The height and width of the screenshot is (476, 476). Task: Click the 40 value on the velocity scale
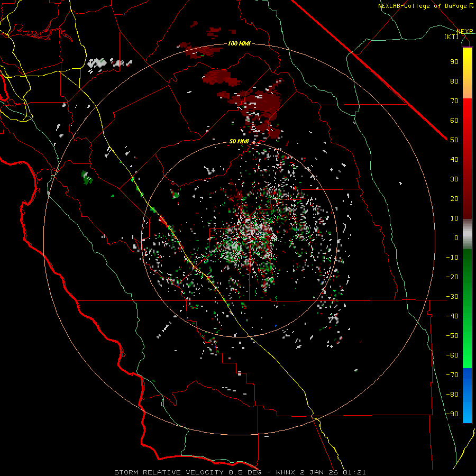tap(454, 159)
